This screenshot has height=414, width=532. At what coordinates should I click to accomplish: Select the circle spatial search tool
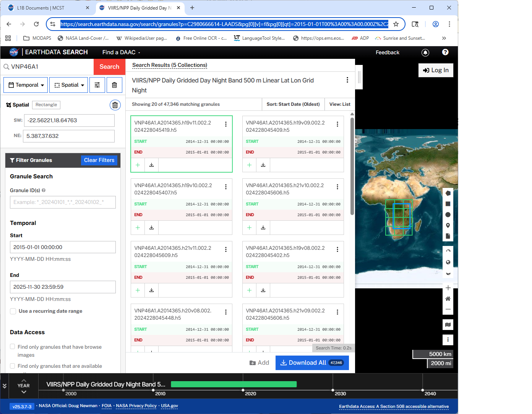(448, 214)
